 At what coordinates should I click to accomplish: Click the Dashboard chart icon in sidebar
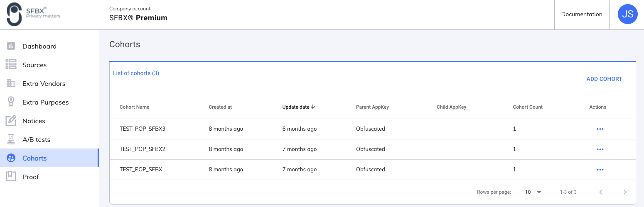pyautogui.click(x=11, y=46)
